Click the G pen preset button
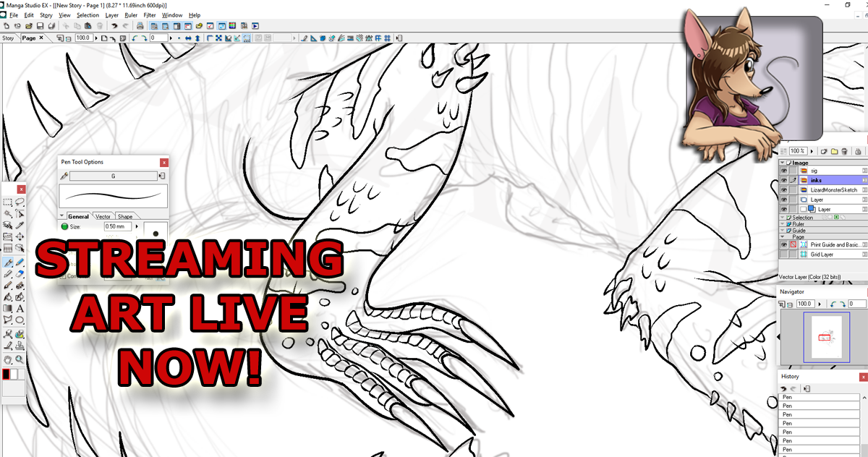 (113, 176)
